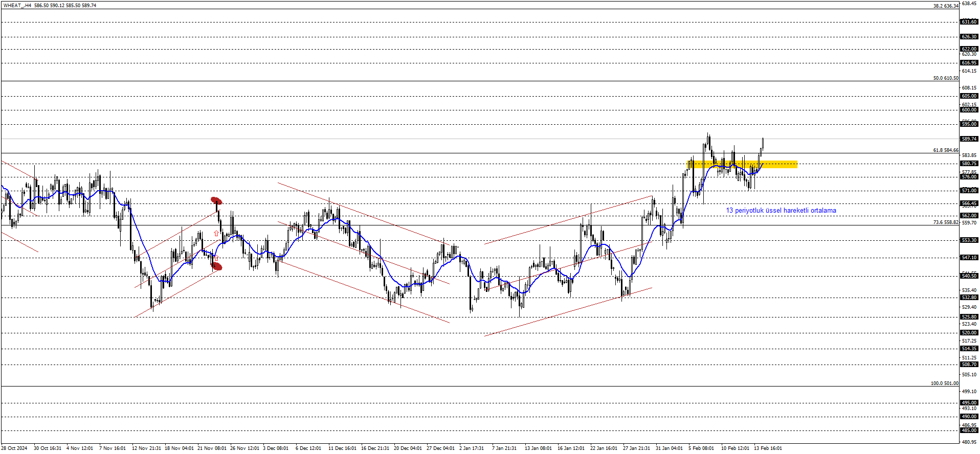The image size is (980, 454).
Task: Click the 580.75 price level tag
Action: (969, 164)
